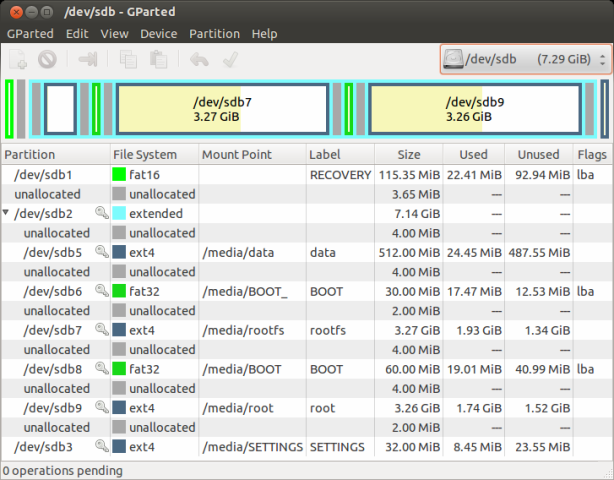Sort by the Partition column header
Image resolution: width=614 pixels, height=480 pixels.
(56, 154)
